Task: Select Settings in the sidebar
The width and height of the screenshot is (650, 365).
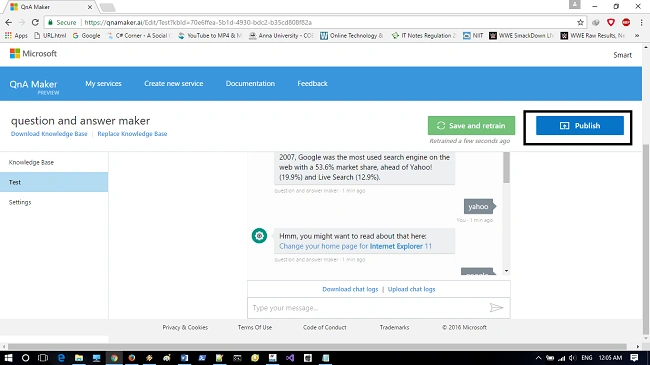Action: click(54, 202)
